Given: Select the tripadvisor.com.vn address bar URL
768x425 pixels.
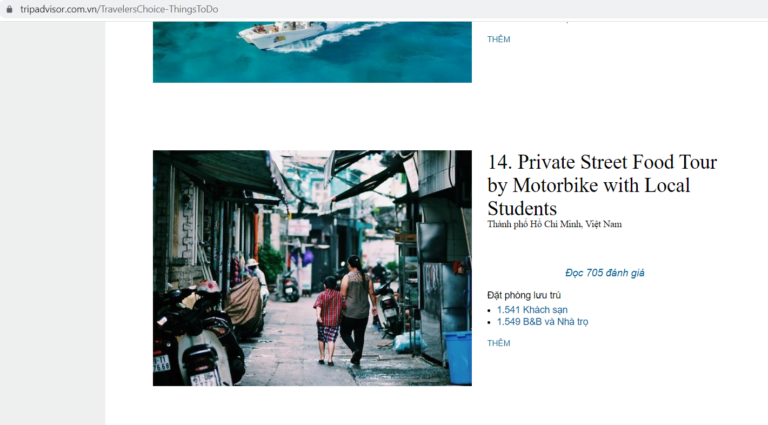Looking at the screenshot, I should pyautogui.click(x=119, y=9).
